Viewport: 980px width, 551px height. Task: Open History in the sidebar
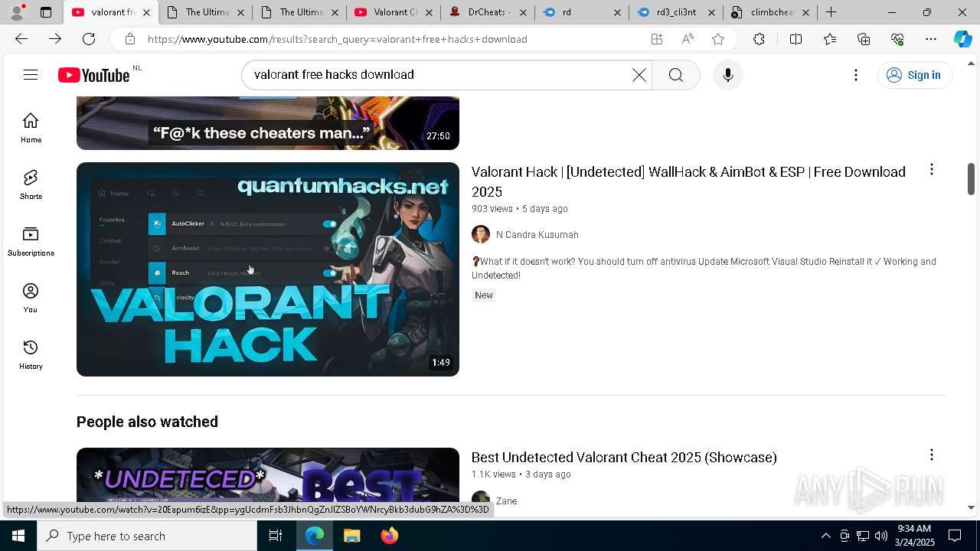tap(31, 354)
